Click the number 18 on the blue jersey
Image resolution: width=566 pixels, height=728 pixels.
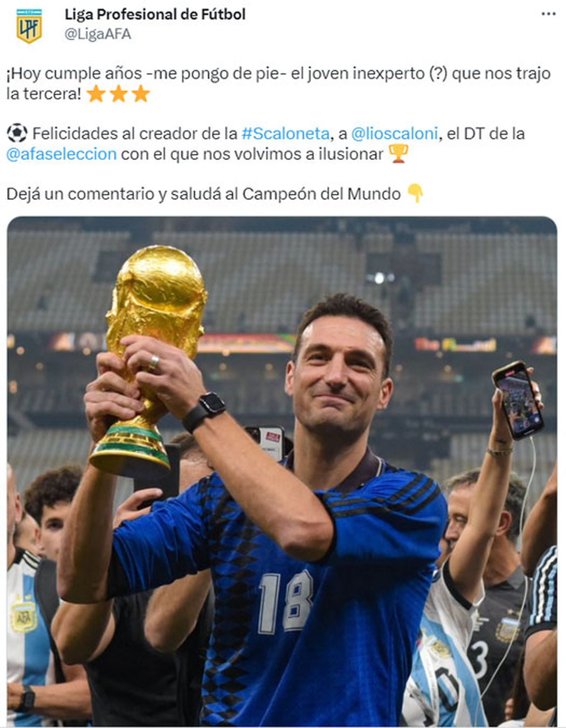(x=286, y=602)
